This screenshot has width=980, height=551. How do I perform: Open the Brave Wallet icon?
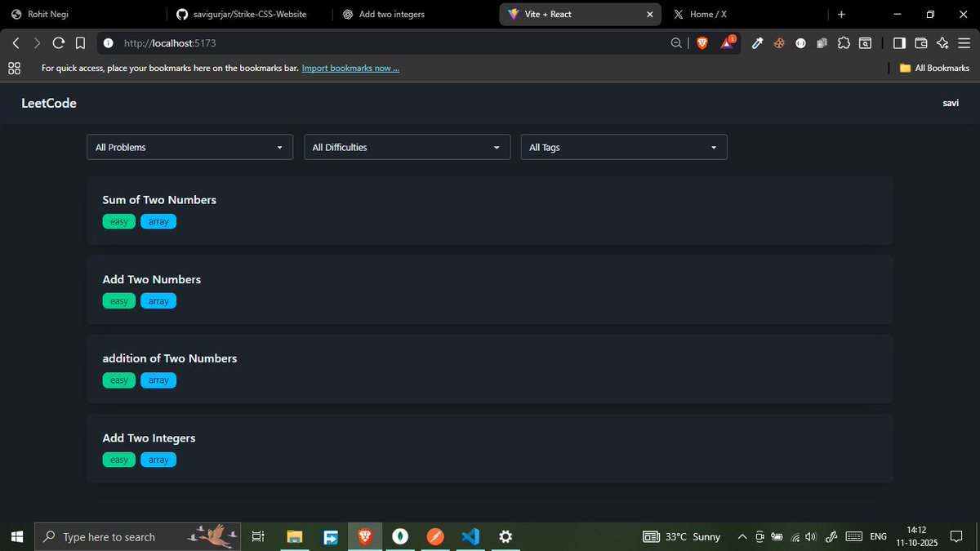pyautogui.click(x=920, y=43)
